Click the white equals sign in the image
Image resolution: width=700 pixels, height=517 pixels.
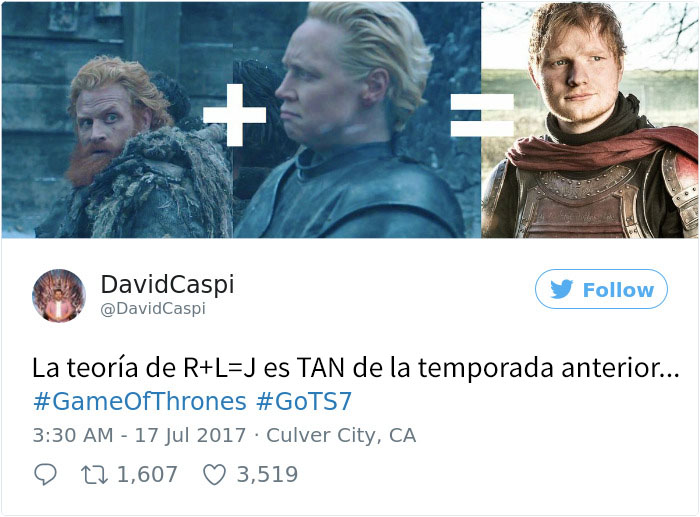point(483,115)
